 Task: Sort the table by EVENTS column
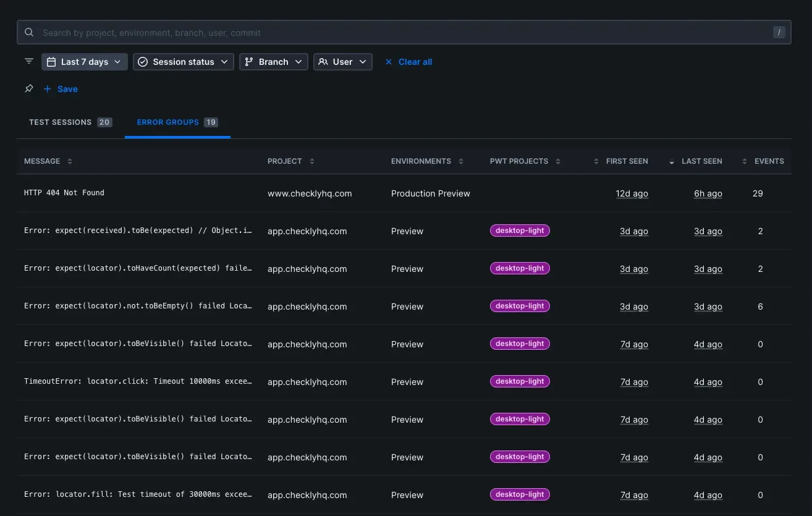pos(769,161)
